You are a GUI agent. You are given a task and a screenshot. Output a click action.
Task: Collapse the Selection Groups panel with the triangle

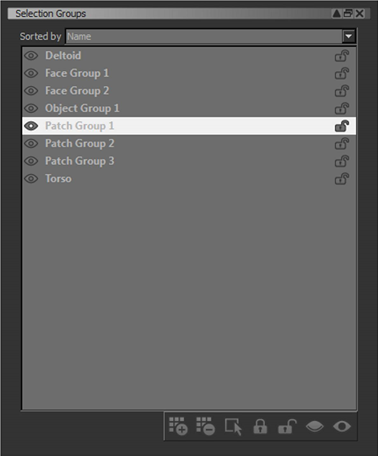click(x=337, y=13)
